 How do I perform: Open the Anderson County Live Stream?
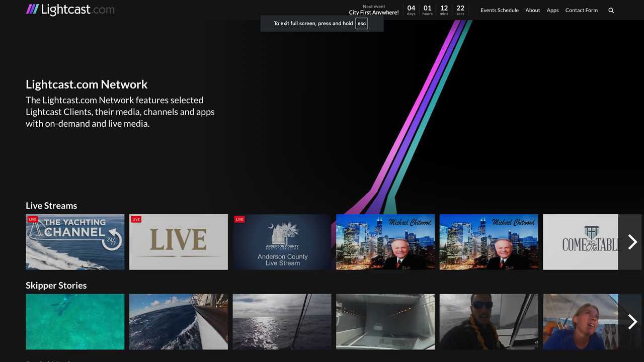tap(282, 242)
